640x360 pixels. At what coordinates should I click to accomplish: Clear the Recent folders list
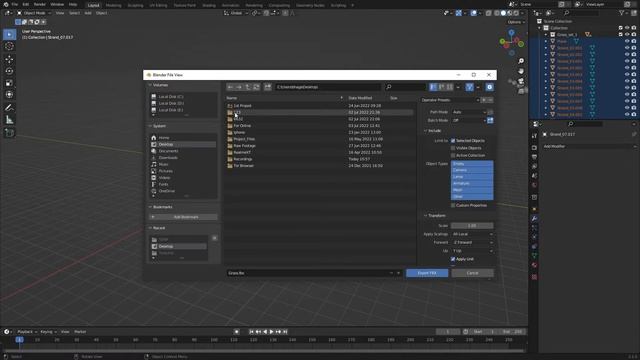pyautogui.click(x=214, y=238)
